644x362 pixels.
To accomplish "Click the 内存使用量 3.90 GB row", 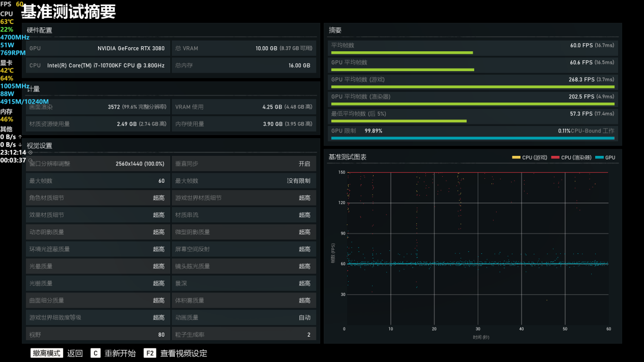I will [244, 124].
